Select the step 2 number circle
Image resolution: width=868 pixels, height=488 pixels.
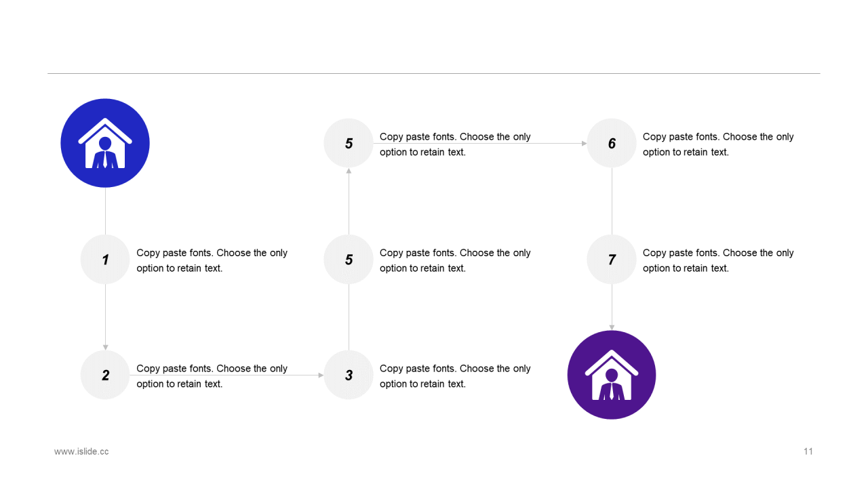[x=105, y=375]
